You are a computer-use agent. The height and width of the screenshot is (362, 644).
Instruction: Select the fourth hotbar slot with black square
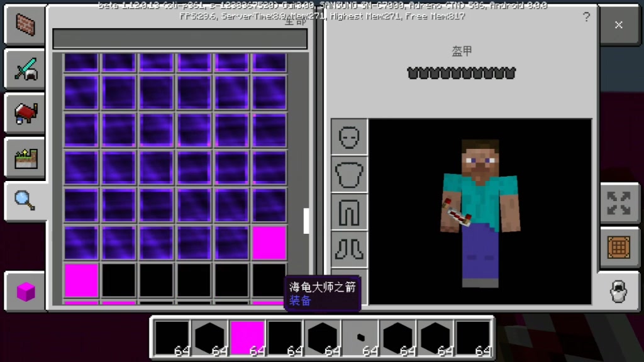[x=285, y=337]
